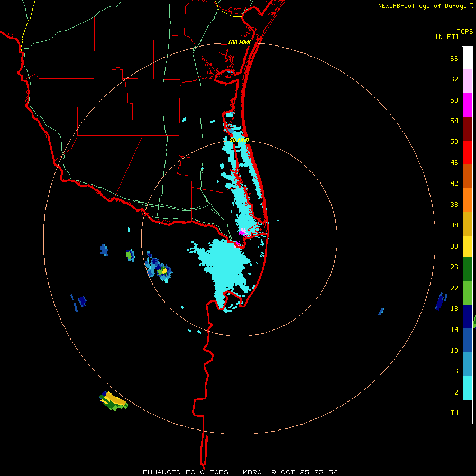
Task: Click the light pink 62 kft legend swatch
Action: [x=467, y=81]
